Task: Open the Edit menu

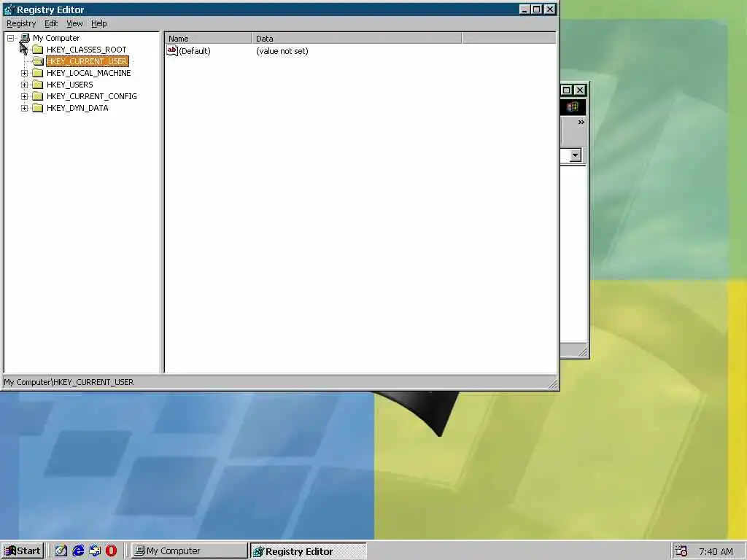Action: 51,23
